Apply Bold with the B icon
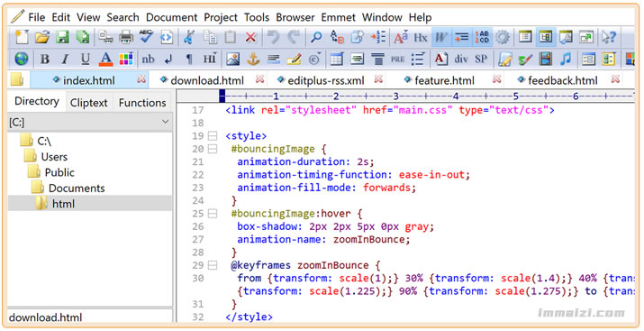The width and height of the screenshot is (644, 331). tap(45, 60)
